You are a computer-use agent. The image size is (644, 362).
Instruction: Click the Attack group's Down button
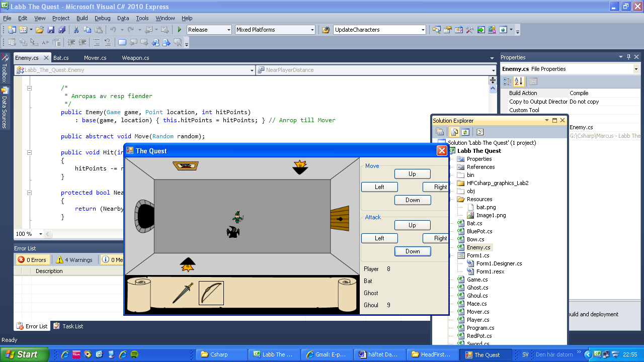(413, 251)
